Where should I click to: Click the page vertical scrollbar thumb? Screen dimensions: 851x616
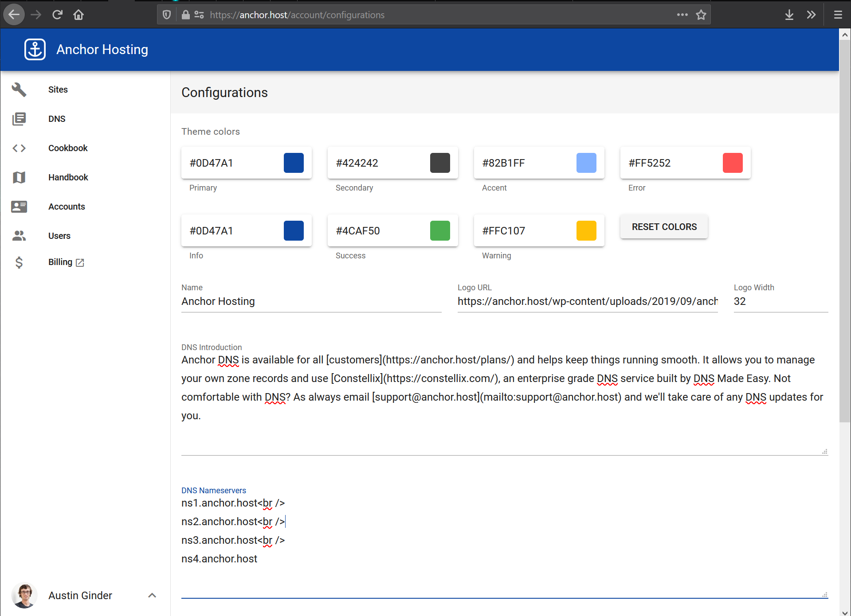point(845,230)
